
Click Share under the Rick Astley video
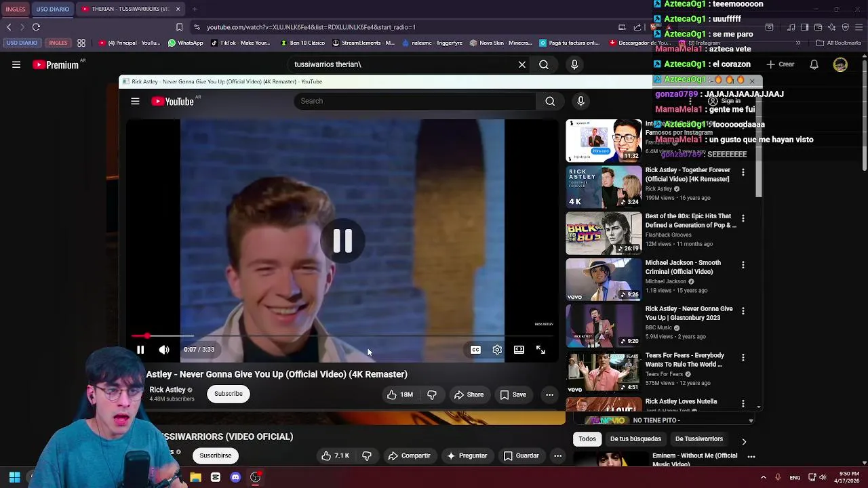click(469, 394)
